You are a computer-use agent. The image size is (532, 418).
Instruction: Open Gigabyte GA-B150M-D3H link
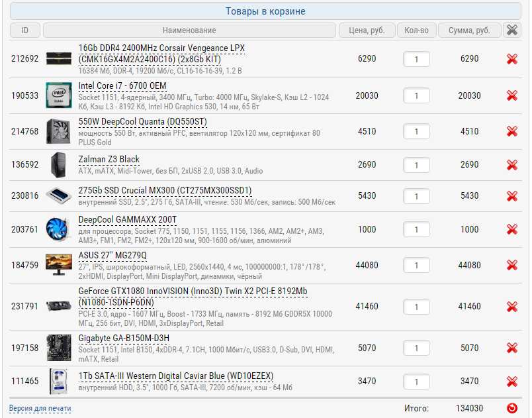click(124, 339)
